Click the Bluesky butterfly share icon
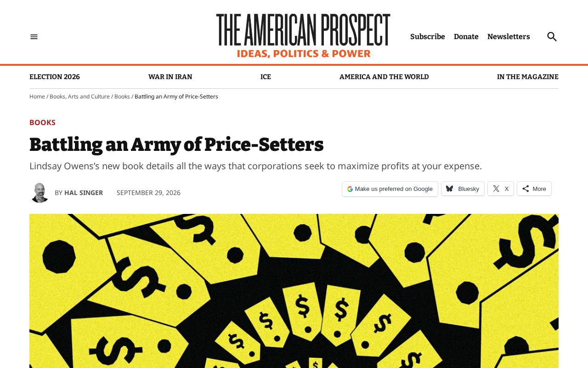The image size is (588, 368). click(450, 189)
